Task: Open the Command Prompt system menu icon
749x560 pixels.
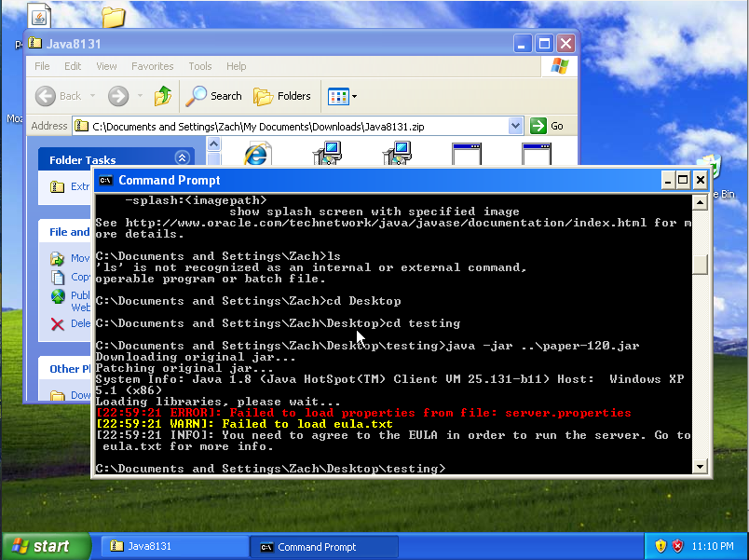Action: click(x=105, y=180)
